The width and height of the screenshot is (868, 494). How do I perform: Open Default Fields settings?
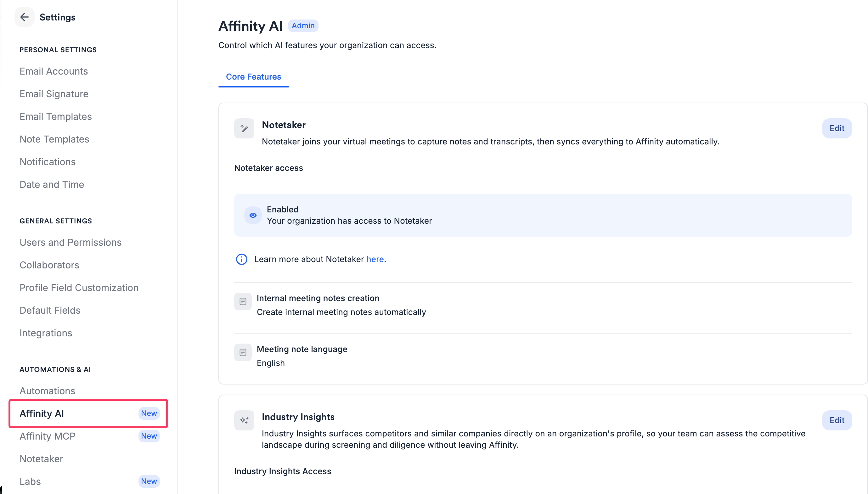50,311
